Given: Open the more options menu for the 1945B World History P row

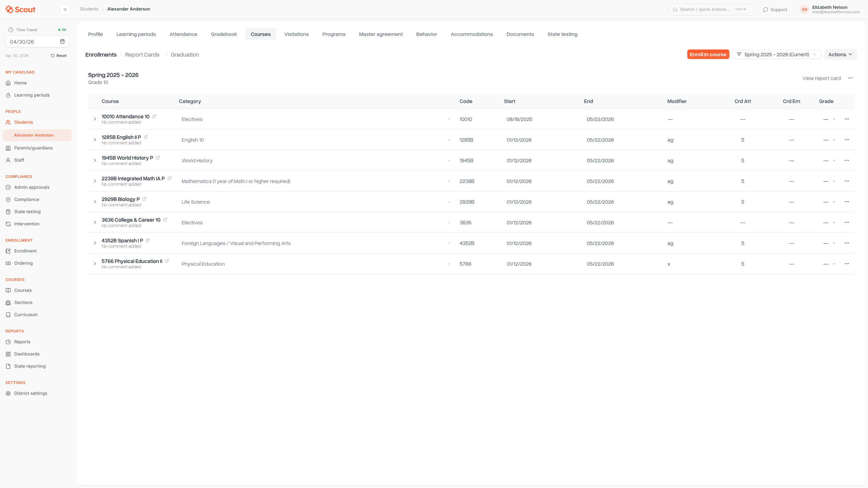Looking at the screenshot, I should [847, 160].
